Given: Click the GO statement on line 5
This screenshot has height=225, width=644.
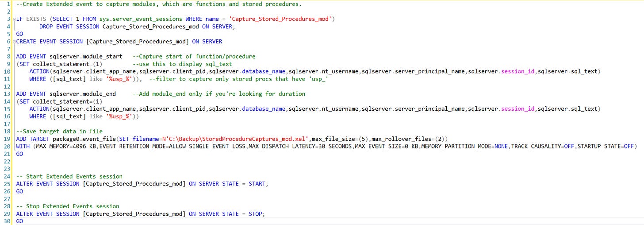Looking at the screenshot, I should click(20, 34).
